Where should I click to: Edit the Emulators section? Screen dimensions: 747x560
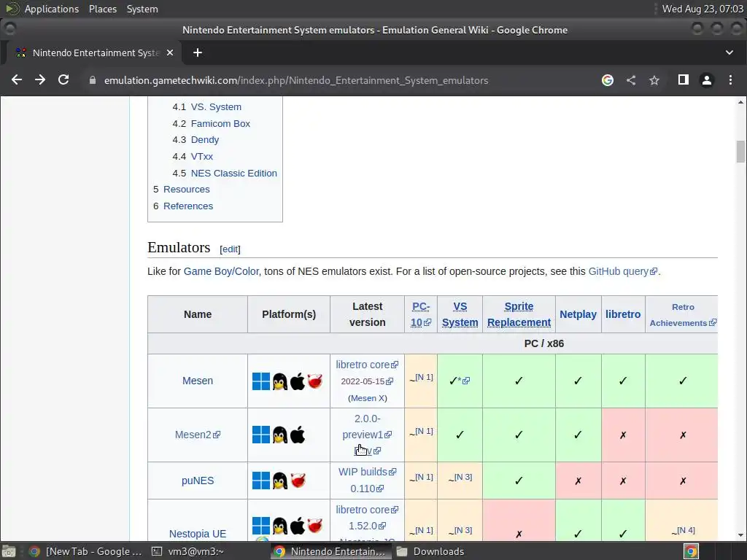(x=230, y=249)
